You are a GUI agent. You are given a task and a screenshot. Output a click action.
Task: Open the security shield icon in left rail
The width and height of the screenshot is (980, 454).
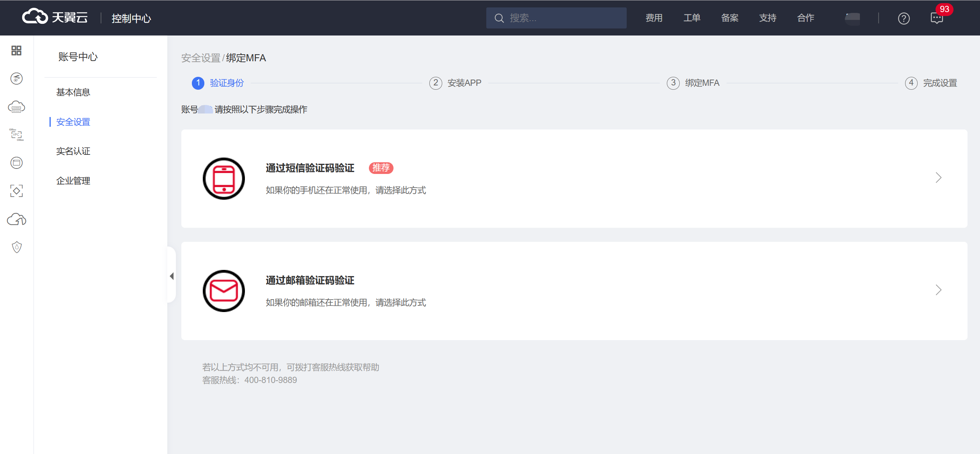pyautogui.click(x=16, y=247)
